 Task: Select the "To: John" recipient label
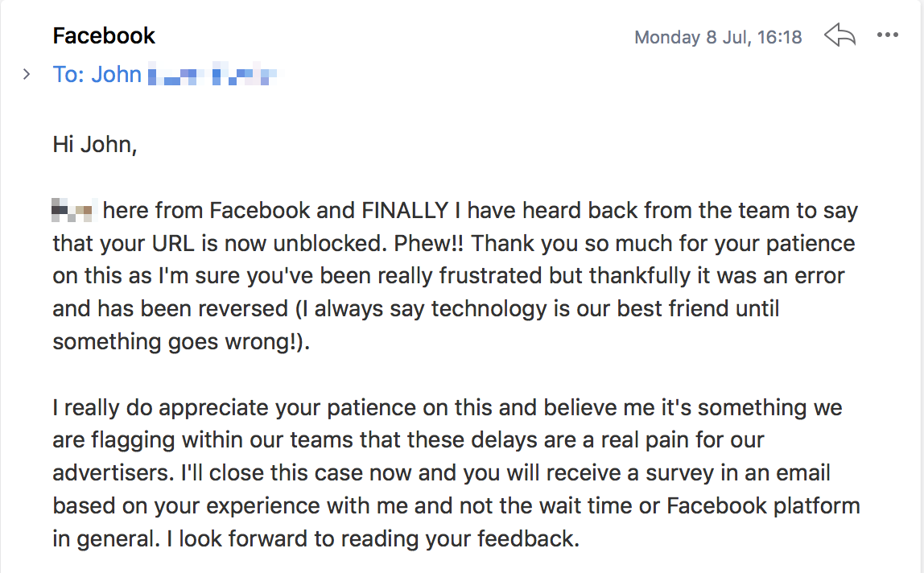97,75
